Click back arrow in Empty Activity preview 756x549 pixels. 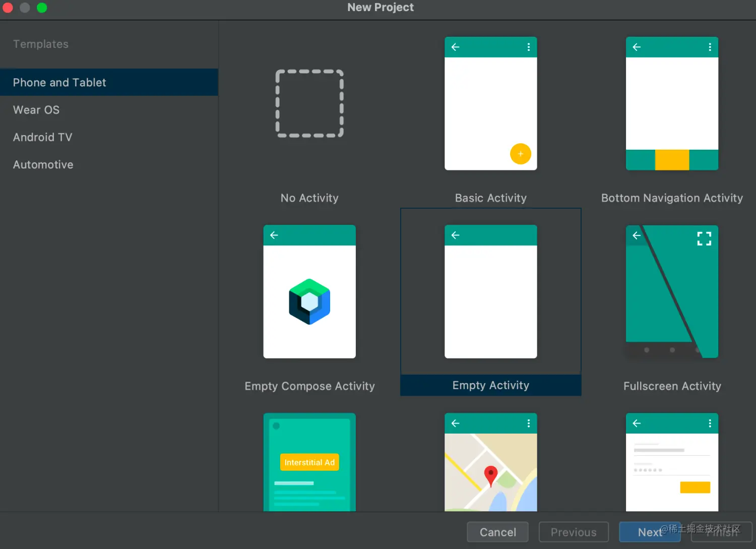[456, 235]
